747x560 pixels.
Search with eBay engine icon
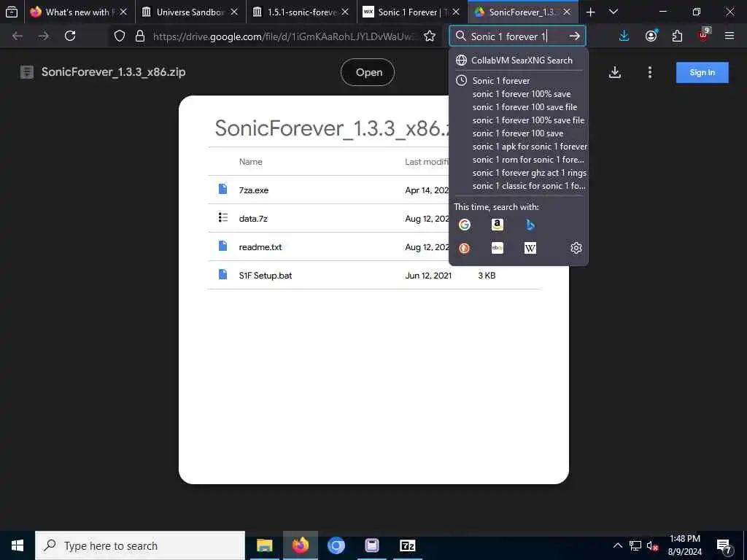[x=498, y=248]
